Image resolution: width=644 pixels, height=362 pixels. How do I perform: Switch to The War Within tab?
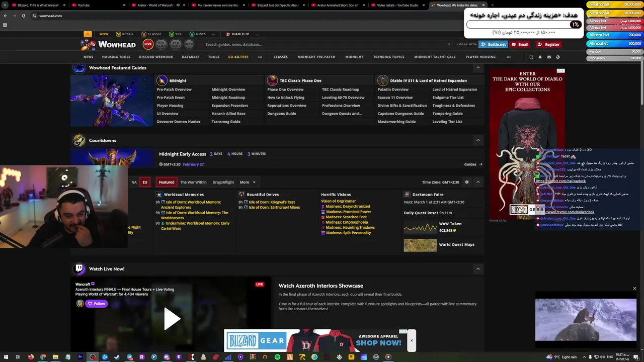point(193,182)
